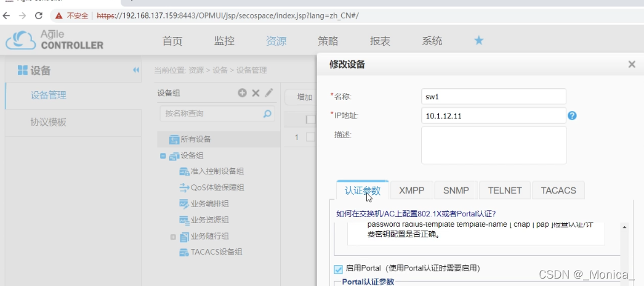Click the Agile Controller cloud logo
Image resolution: width=644 pixels, height=286 pixels.
(20, 40)
